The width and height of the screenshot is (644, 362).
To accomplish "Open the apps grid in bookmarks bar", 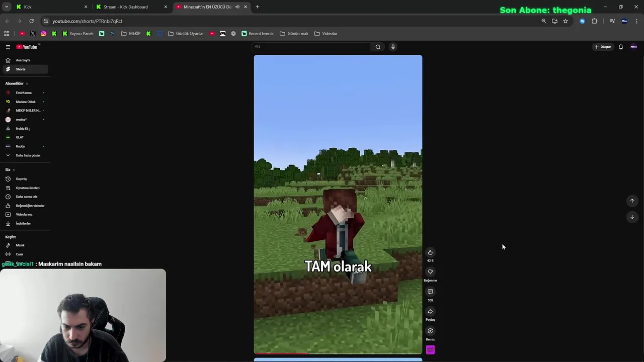I will click(x=7, y=34).
